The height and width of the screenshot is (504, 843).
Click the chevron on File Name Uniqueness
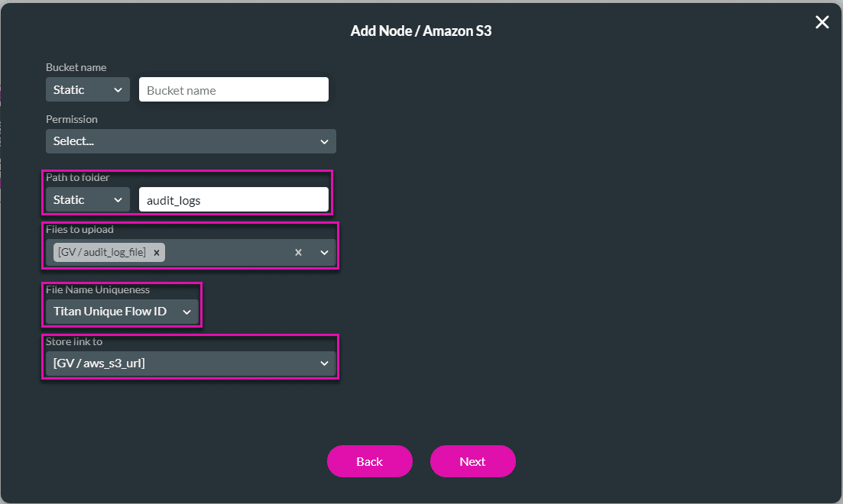point(186,312)
